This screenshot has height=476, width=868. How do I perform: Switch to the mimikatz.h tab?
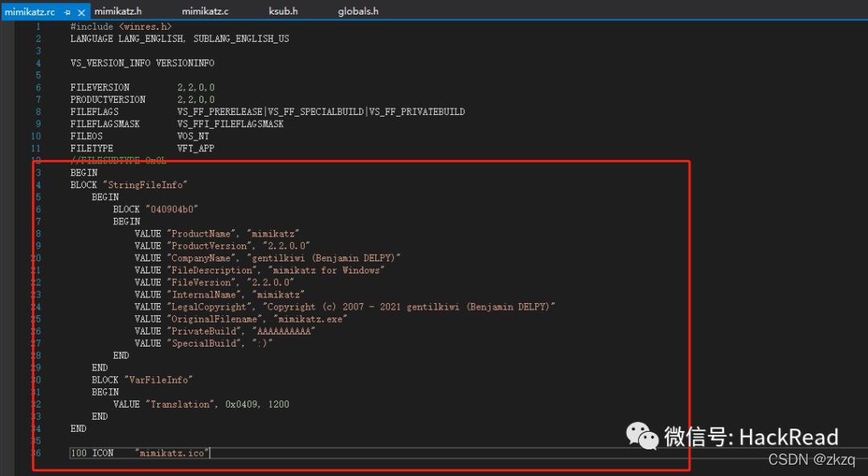pyautogui.click(x=118, y=11)
